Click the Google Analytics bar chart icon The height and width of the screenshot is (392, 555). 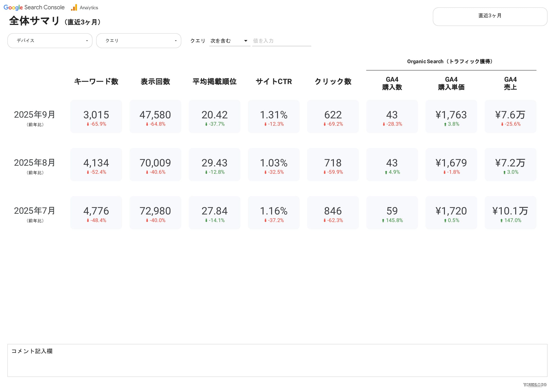[x=74, y=8]
